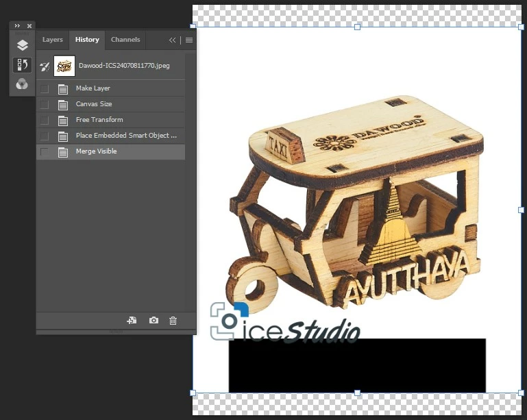
Task: Expand the dock with double-arrow icon
Action: pyautogui.click(x=17, y=25)
